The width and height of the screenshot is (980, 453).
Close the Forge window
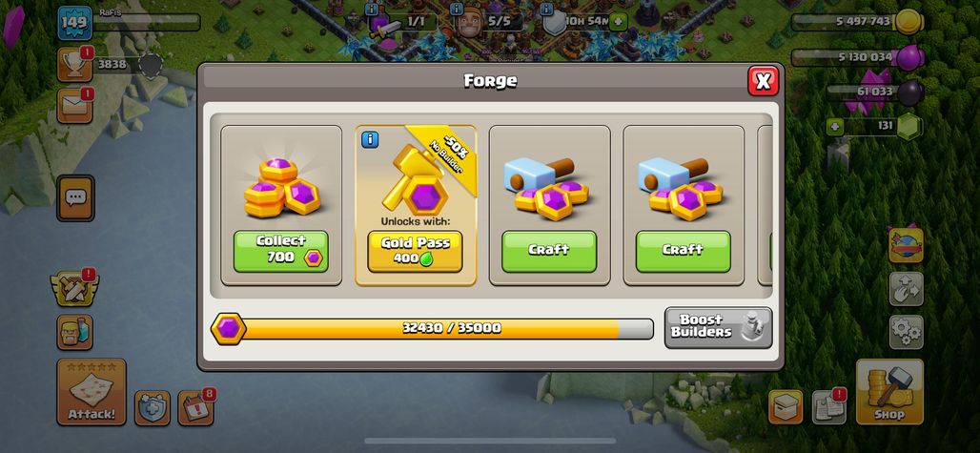pyautogui.click(x=763, y=81)
